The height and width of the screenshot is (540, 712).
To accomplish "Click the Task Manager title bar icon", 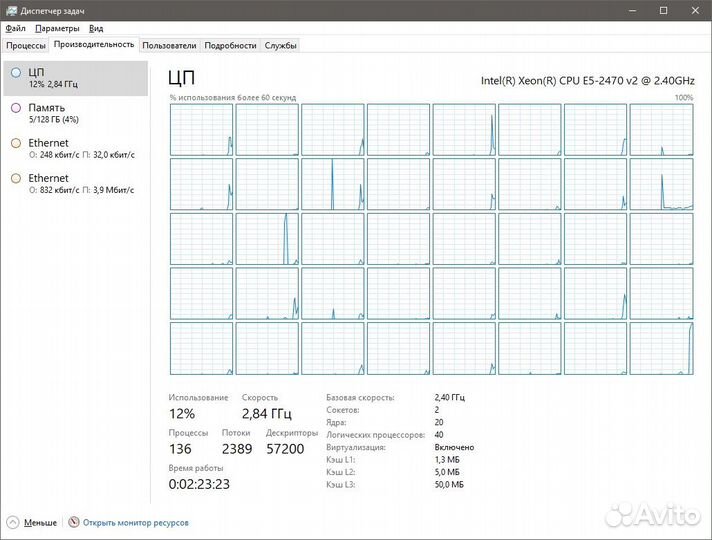I will pyautogui.click(x=11, y=10).
